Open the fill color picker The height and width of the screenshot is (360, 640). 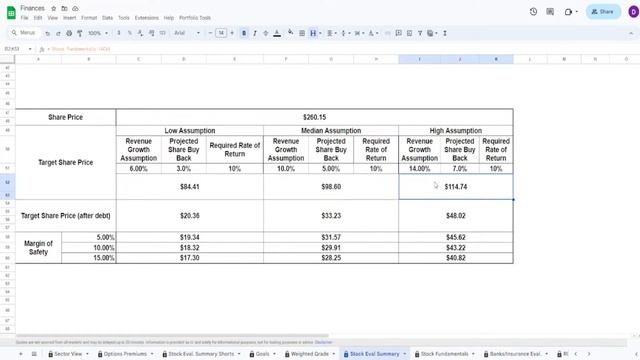coord(291,33)
